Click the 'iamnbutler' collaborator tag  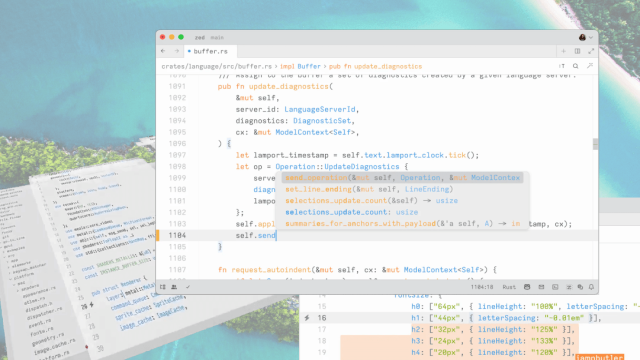coord(599,357)
